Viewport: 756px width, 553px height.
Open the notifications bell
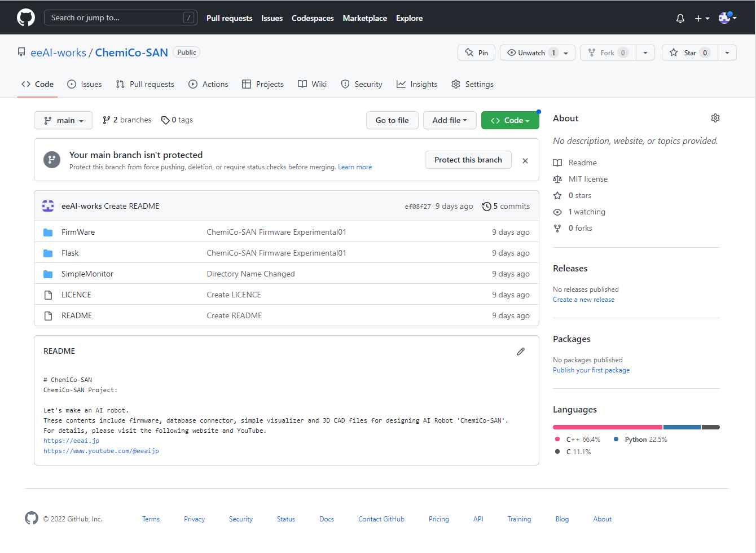(x=680, y=18)
